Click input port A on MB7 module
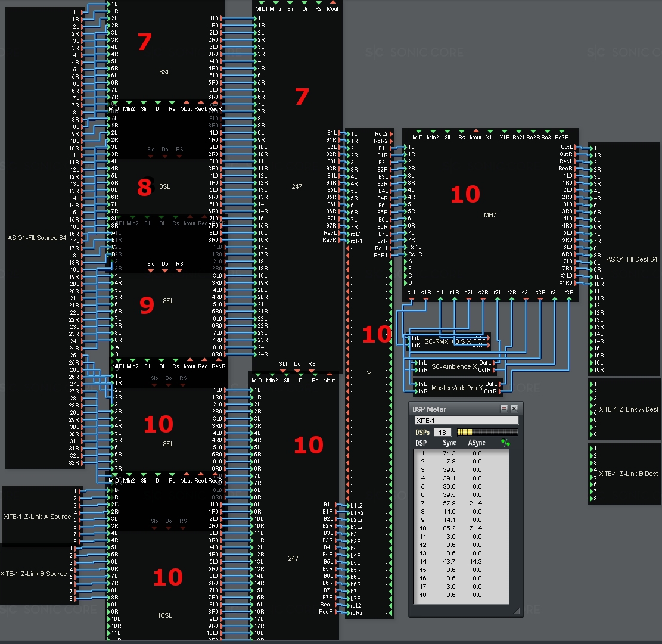The height and width of the screenshot is (644, 662). click(405, 262)
